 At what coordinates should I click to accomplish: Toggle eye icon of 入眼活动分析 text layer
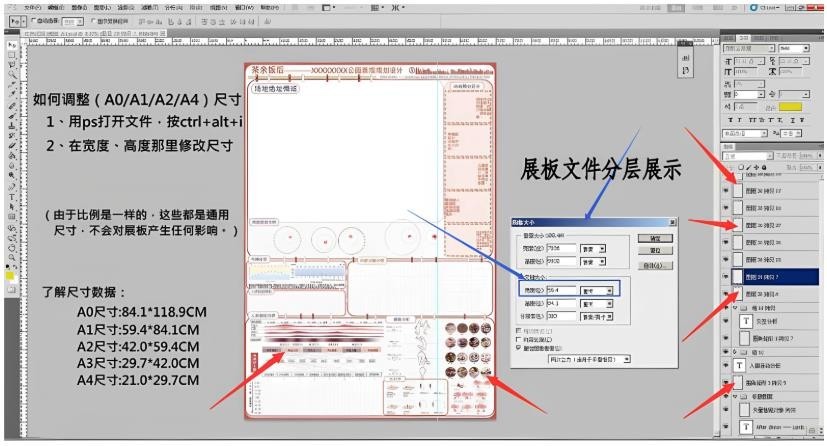(x=726, y=365)
